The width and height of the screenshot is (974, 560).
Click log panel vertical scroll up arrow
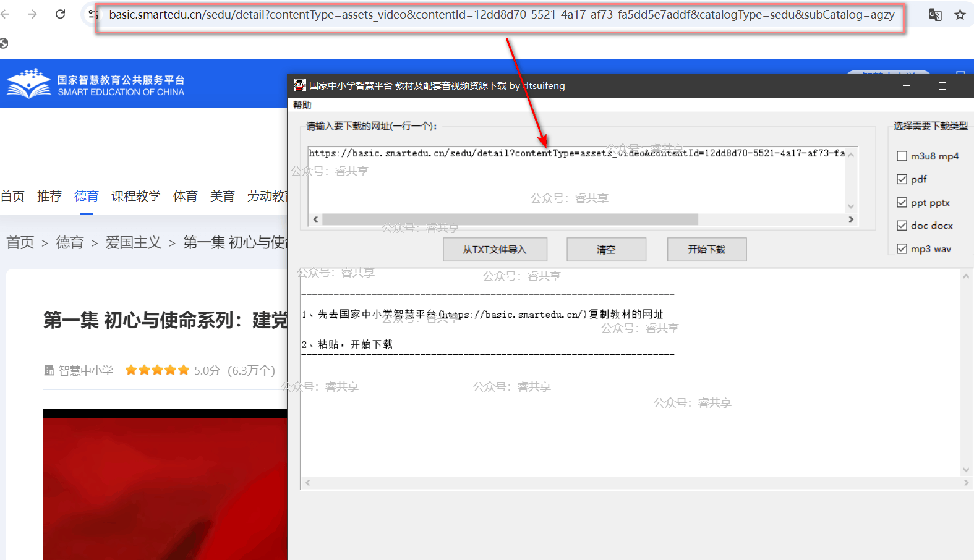click(966, 276)
